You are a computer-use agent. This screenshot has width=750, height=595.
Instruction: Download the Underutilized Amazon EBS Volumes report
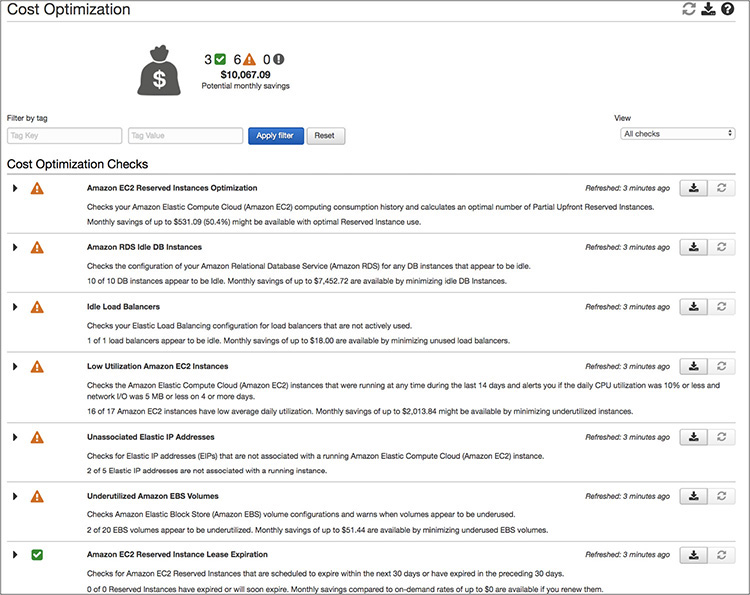pyautogui.click(x=694, y=496)
